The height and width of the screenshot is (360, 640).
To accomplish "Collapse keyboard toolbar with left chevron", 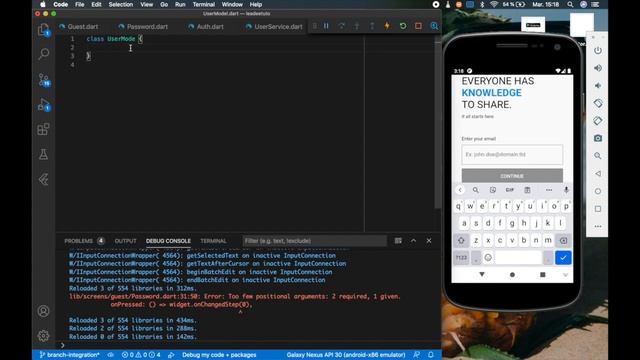I will click(x=460, y=190).
